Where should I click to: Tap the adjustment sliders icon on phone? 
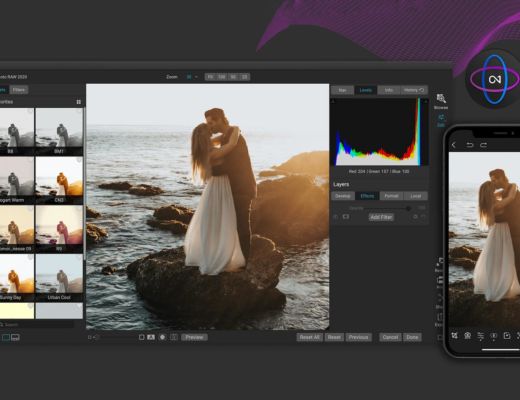point(480,336)
